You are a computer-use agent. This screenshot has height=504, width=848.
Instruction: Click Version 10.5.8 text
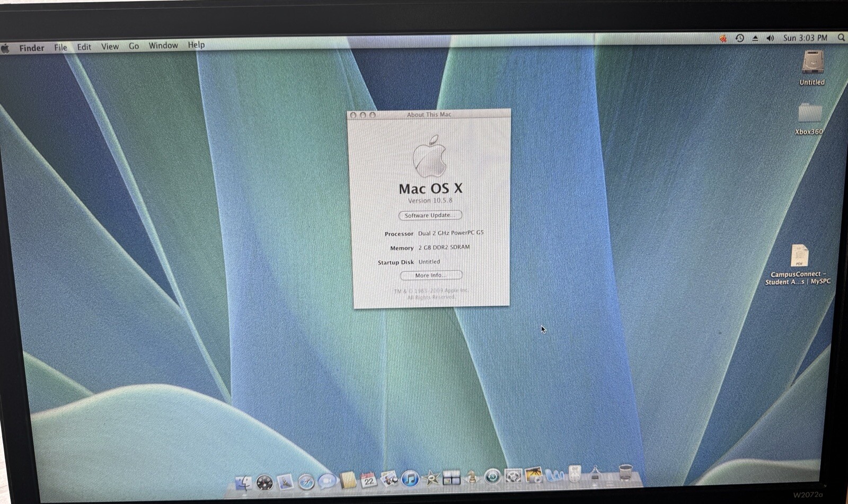(430, 200)
